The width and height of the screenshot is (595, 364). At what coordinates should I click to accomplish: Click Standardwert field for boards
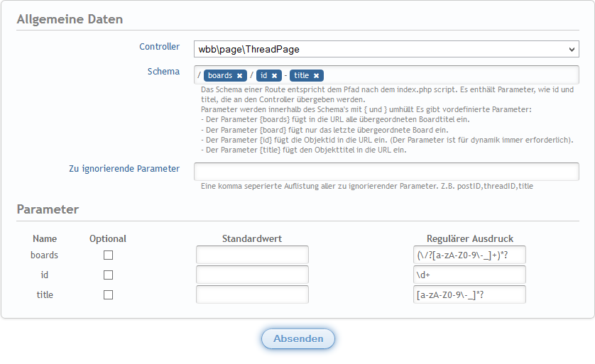point(252,255)
